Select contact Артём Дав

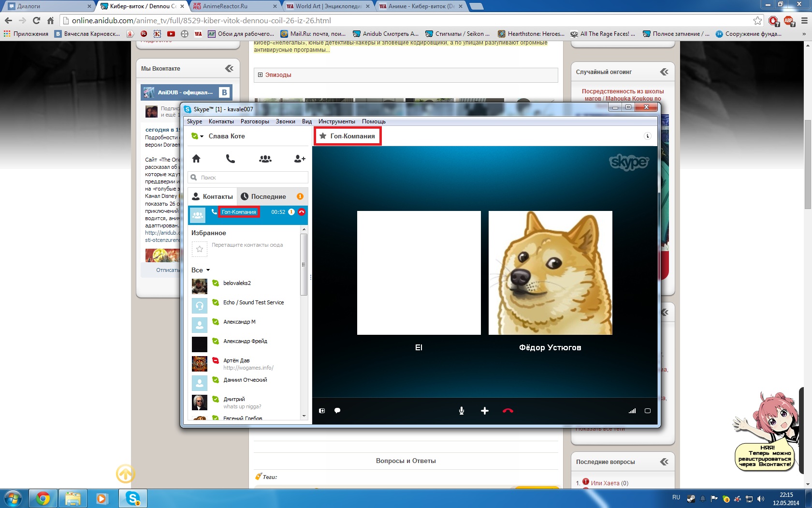[x=245, y=363]
